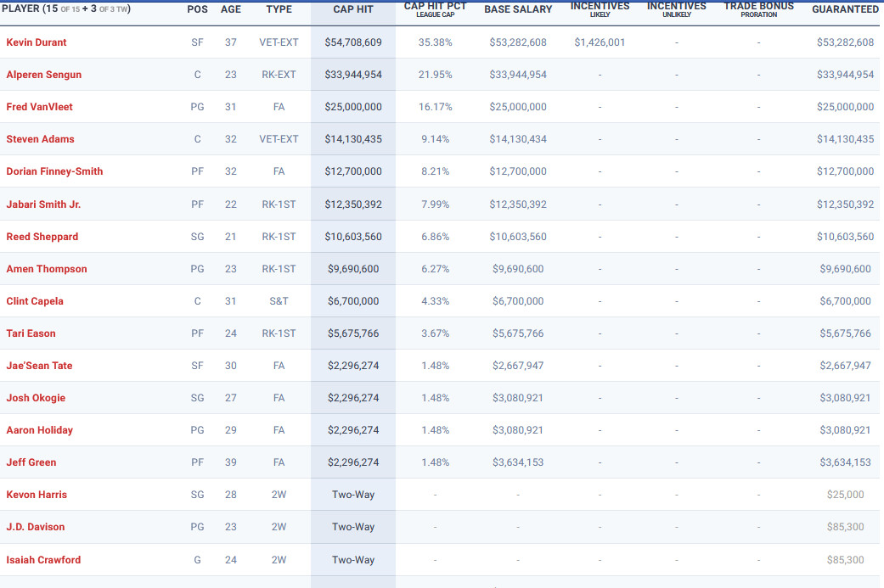Select Alperen Sengun's RK-EXT contract type
The height and width of the screenshot is (588, 884).
pos(279,75)
